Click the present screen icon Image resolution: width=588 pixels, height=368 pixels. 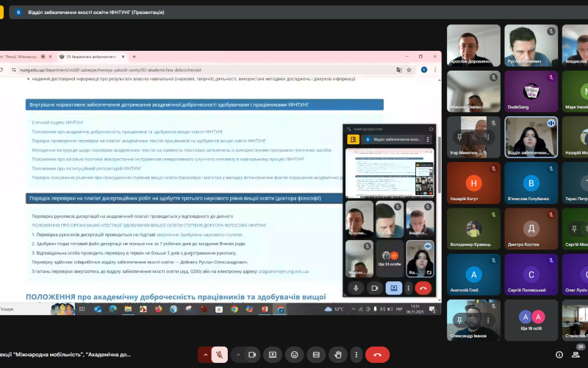[x=273, y=355]
